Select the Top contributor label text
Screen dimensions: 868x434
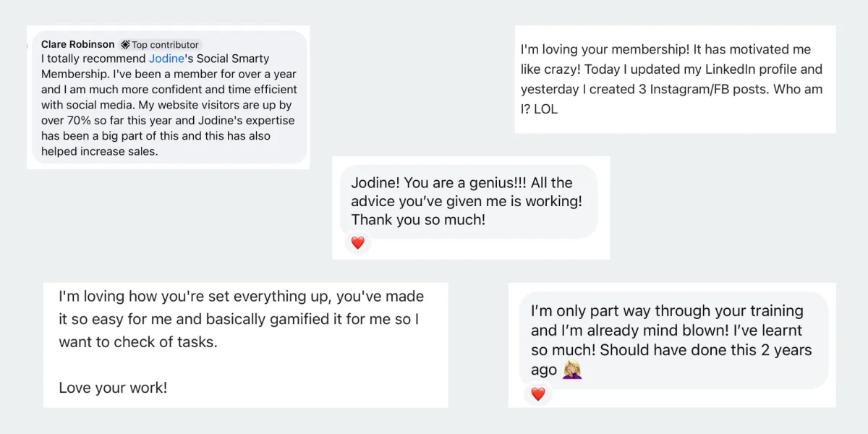point(165,45)
